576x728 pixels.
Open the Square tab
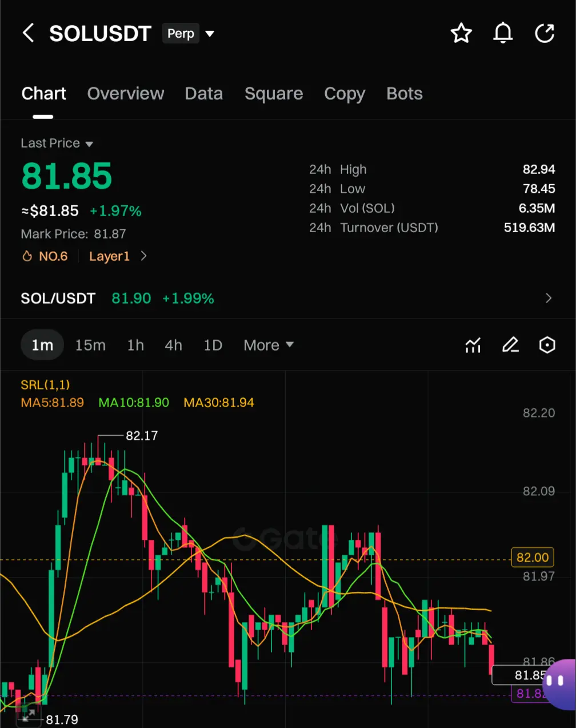pos(274,93)
